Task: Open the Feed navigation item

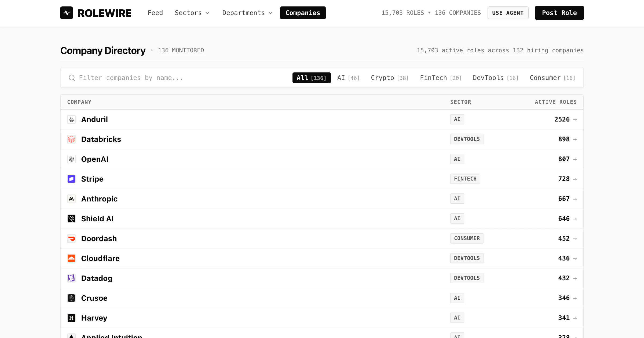Action: coord(155,13)
